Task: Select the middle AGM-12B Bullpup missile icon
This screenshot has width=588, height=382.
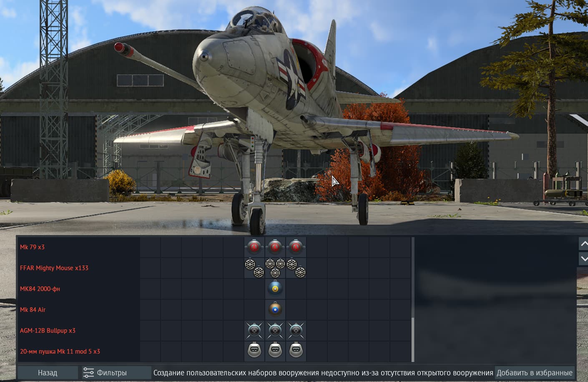Action: [x=275, y=331]
